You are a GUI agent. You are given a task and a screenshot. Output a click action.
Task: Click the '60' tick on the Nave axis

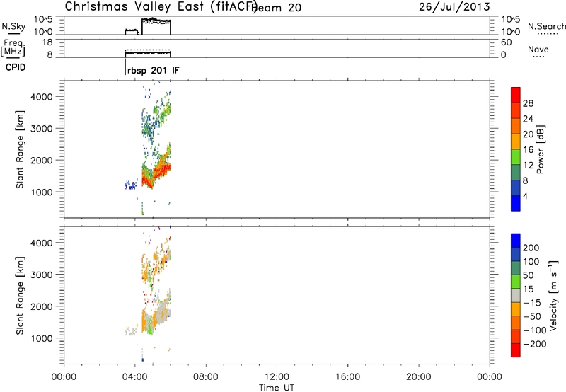tap(506, 42)
